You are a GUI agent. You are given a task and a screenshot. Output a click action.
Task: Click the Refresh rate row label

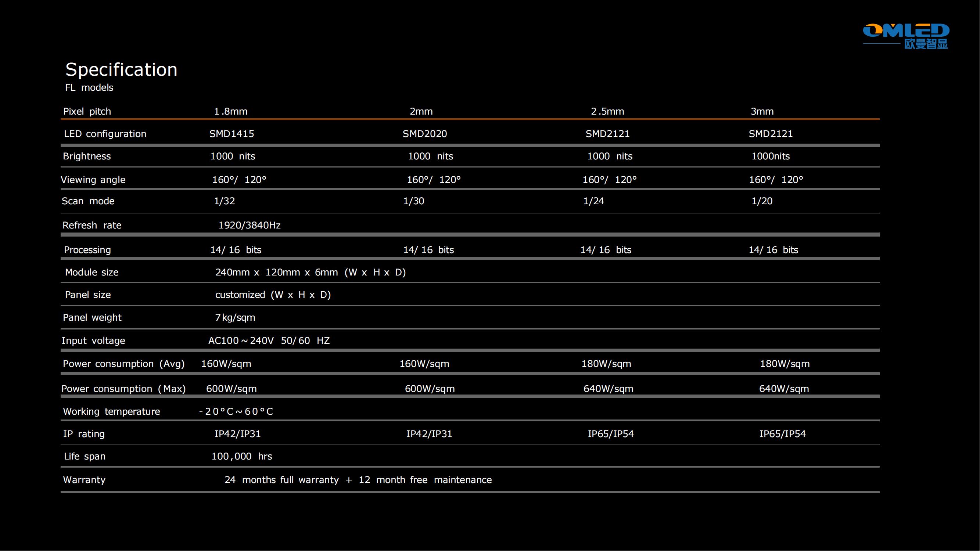click(92, 226)
